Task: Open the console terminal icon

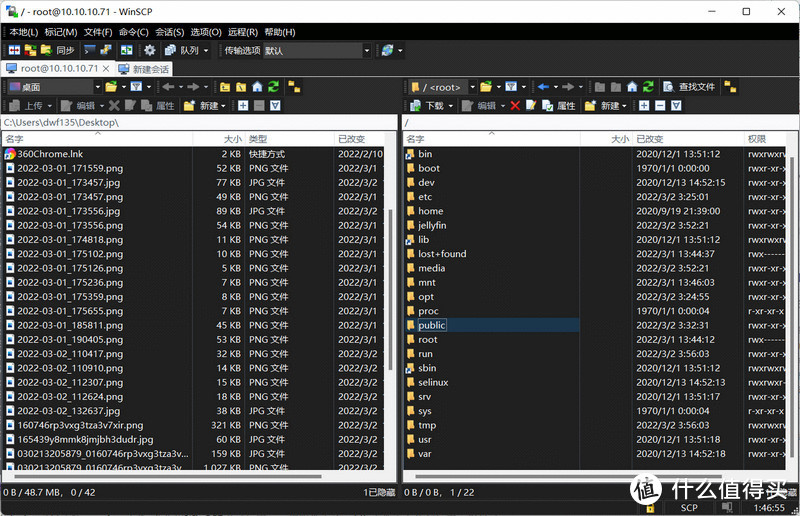Action: (90, 50)
